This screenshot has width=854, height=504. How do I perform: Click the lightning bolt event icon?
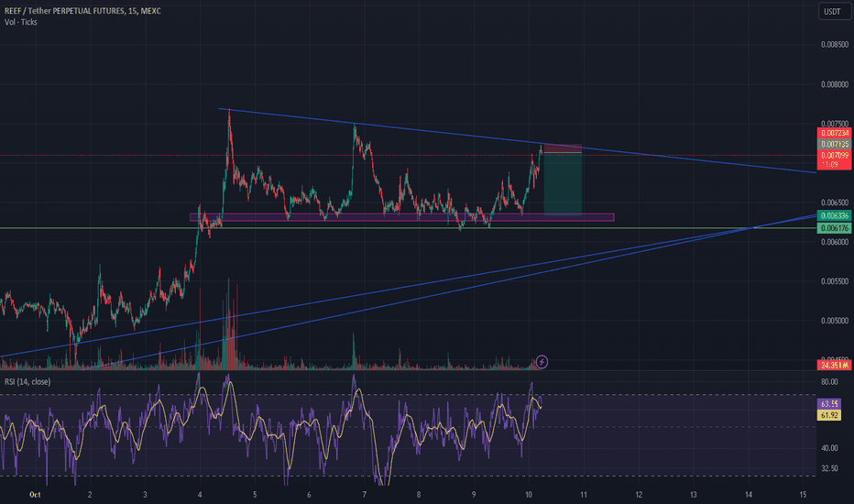542,362
